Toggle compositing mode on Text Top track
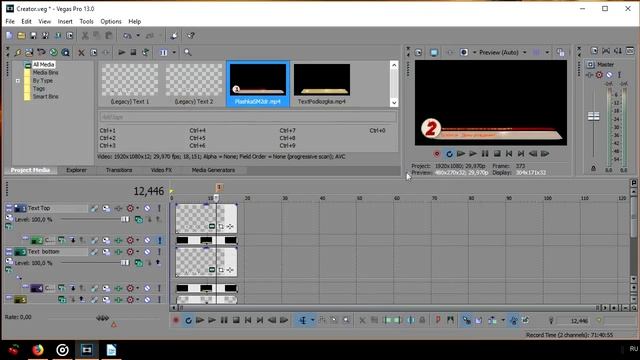 139,220
